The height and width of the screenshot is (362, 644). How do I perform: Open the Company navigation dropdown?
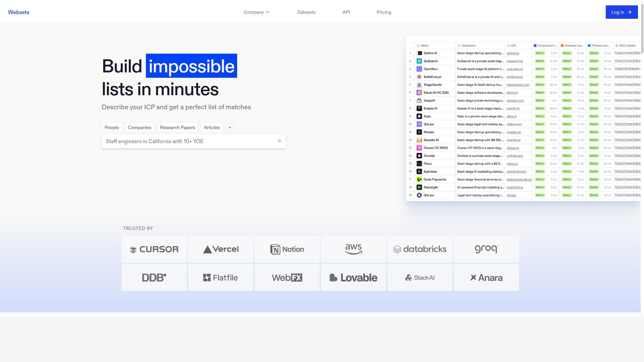point(256,12)
